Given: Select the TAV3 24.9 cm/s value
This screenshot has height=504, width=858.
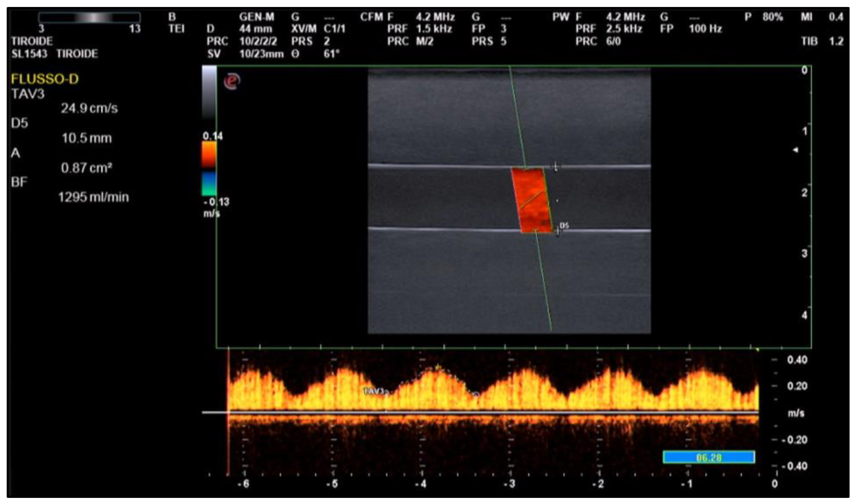Looking at the screenshot, I should tap(89, 108).
